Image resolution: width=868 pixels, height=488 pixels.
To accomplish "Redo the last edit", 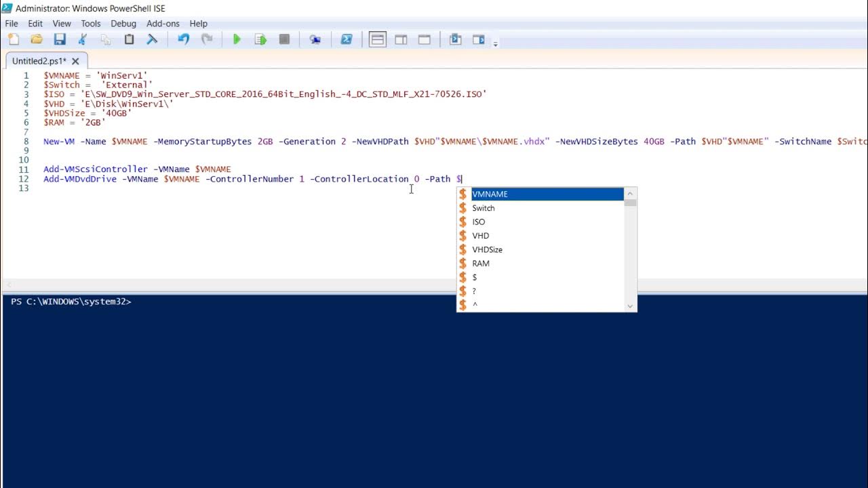I will point(207,39).
